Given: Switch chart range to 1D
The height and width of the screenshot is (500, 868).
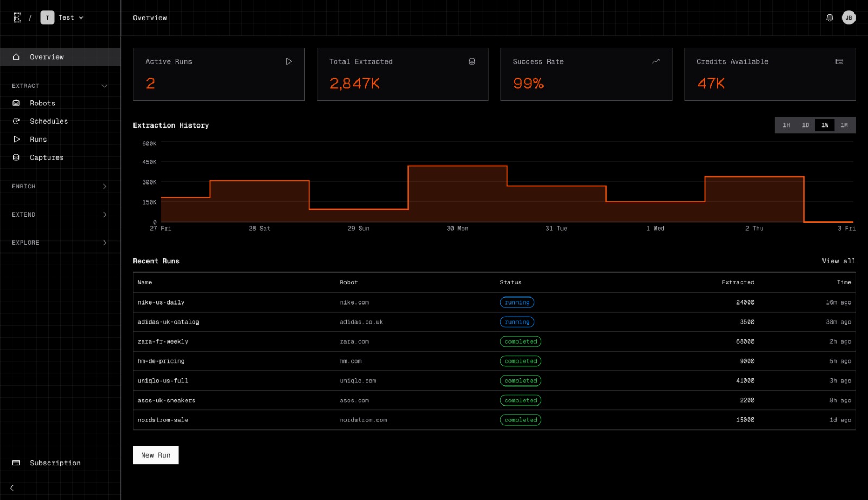Looking at the screenshot, I should coord(806,125).
